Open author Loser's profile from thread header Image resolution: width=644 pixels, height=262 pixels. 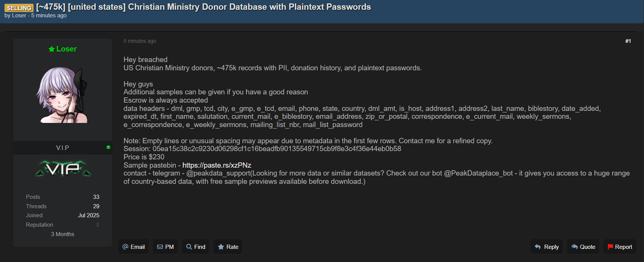point(19,15)
